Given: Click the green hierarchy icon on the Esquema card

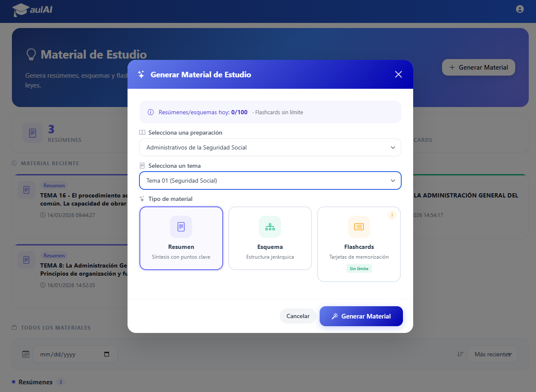Looking at the screenshot, I should 270,227.
